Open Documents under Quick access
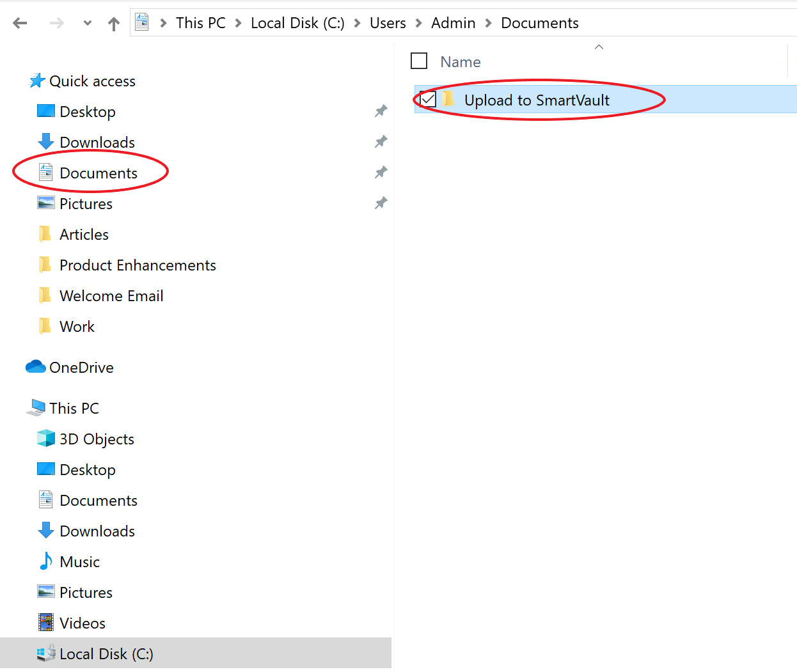The image size is (797, 672). 99,173
